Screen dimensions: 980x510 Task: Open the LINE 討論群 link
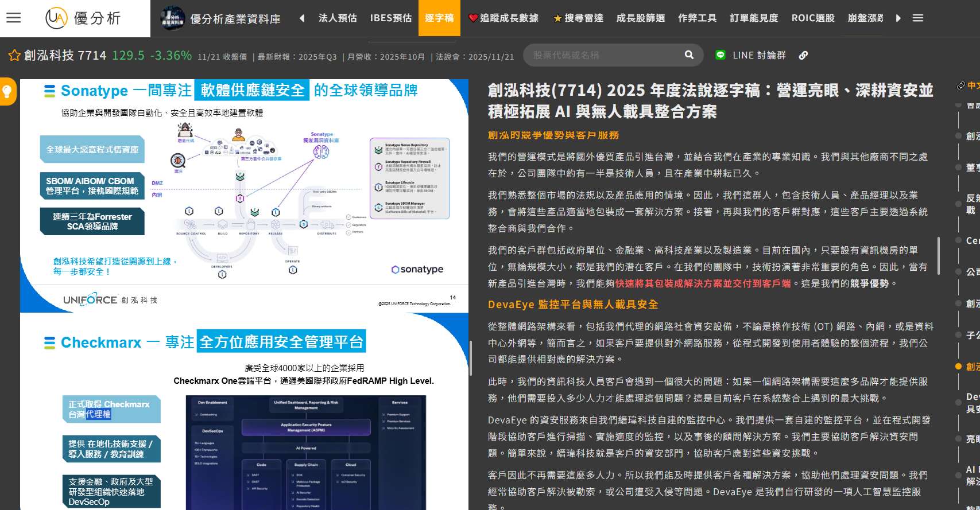point(759,55)
